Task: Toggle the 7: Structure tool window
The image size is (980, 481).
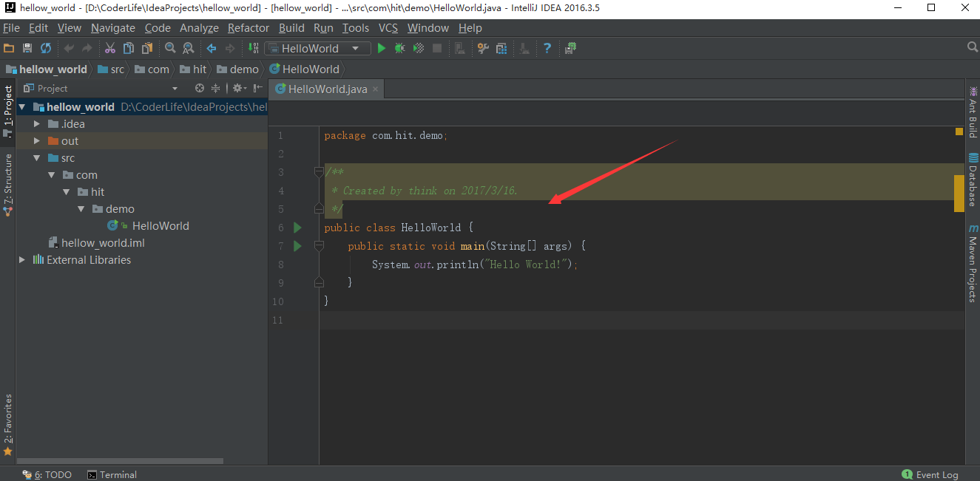Action: [8, 185]
